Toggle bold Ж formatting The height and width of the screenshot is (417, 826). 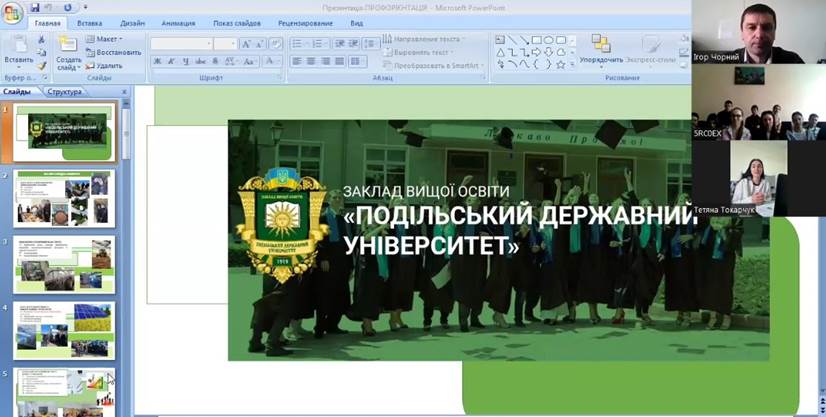click(157, 62)
